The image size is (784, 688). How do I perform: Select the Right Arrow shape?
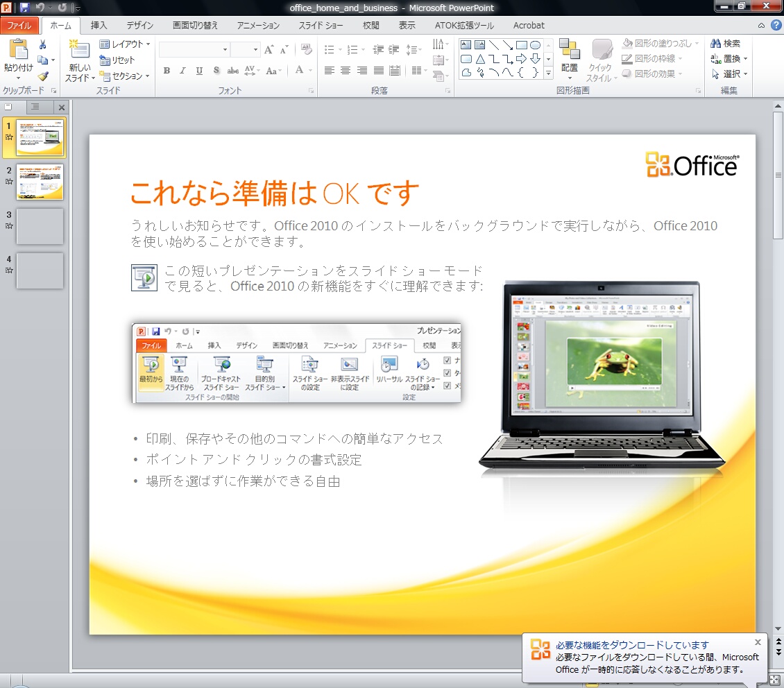(x=522, y=59)
